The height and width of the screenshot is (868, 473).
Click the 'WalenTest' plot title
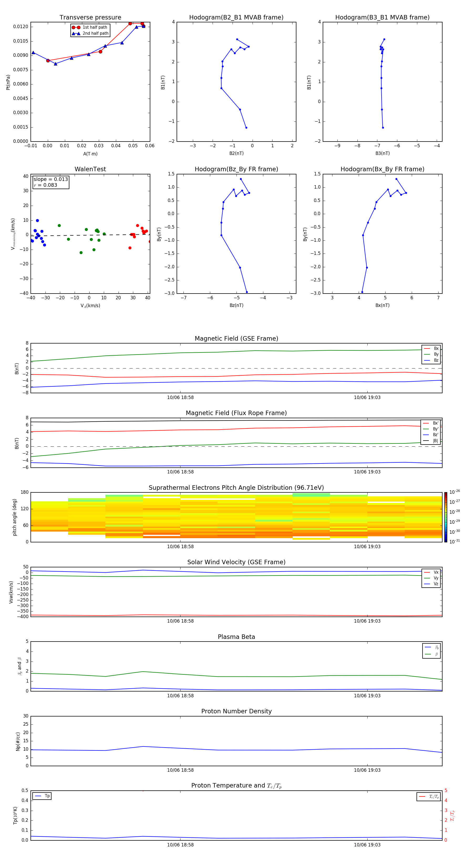coord(90,169)
